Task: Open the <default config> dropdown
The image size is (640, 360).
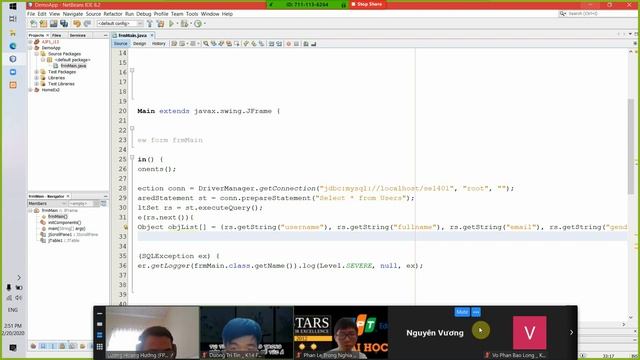Action: pyautogui.click(x=120, y=24)
